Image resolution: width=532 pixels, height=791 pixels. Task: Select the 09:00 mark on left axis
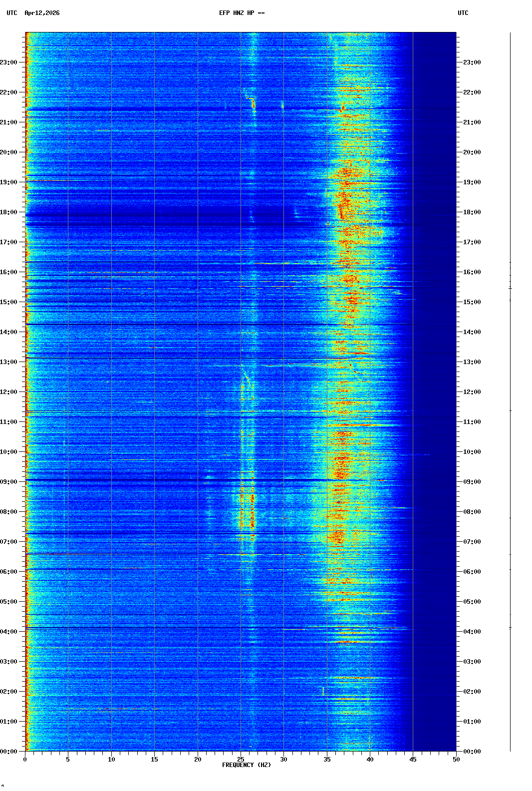(9, 482)
